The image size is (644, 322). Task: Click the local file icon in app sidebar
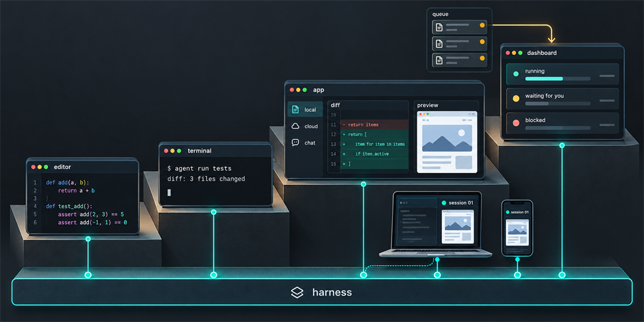coord(295,110)
